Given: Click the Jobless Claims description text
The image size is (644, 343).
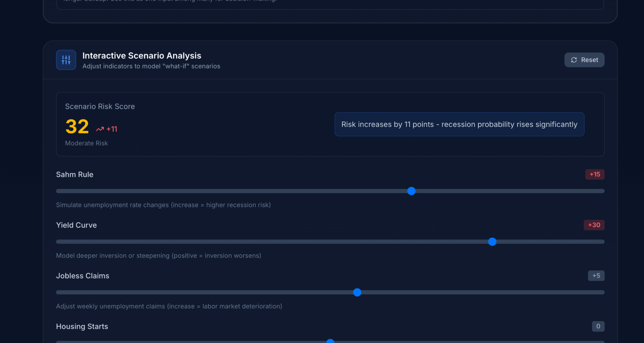Looking at the screenshot, I should (169, 306).
